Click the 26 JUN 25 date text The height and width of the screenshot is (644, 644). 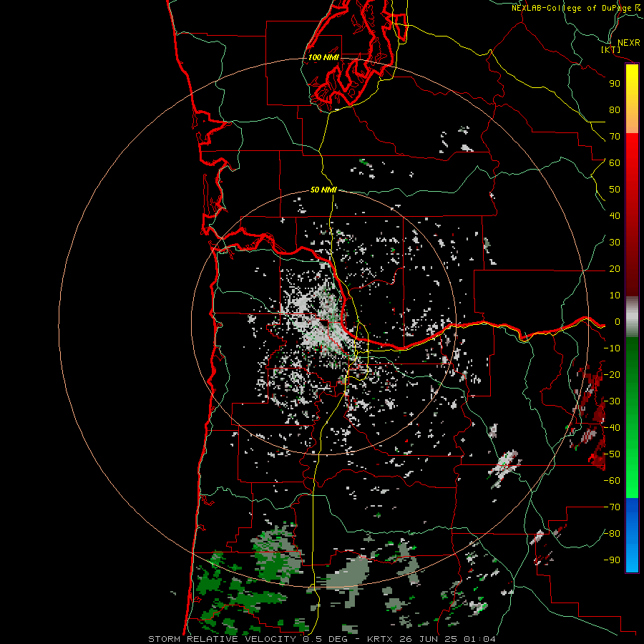click(429, 639)
